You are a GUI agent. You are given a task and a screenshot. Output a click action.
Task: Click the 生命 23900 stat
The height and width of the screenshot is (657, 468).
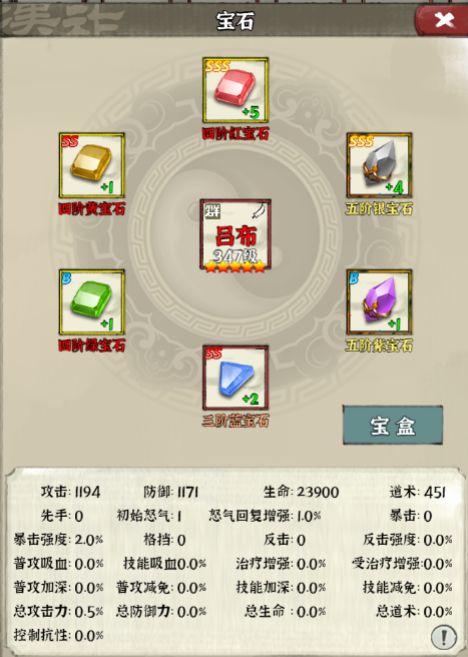coord(301,491)
